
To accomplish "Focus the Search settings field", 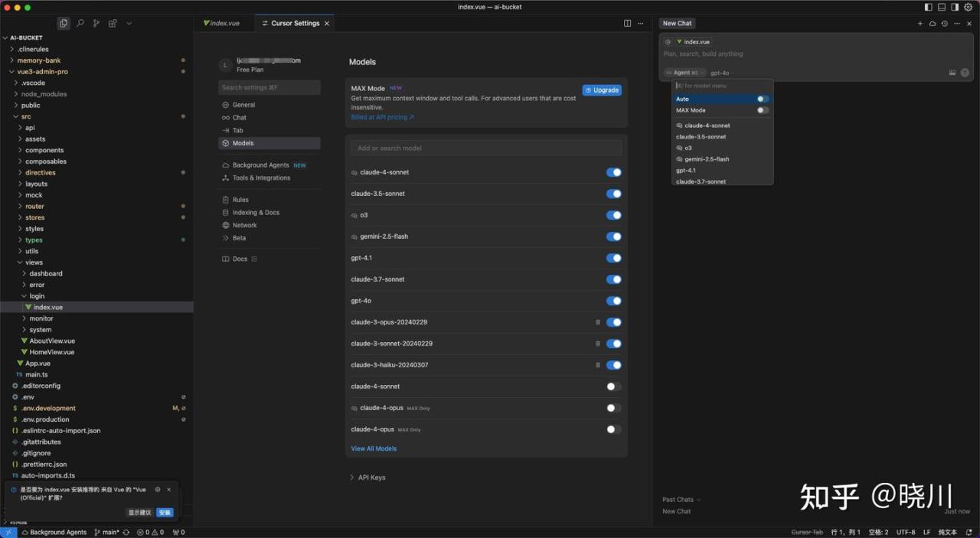I will [x=269, y=87].
